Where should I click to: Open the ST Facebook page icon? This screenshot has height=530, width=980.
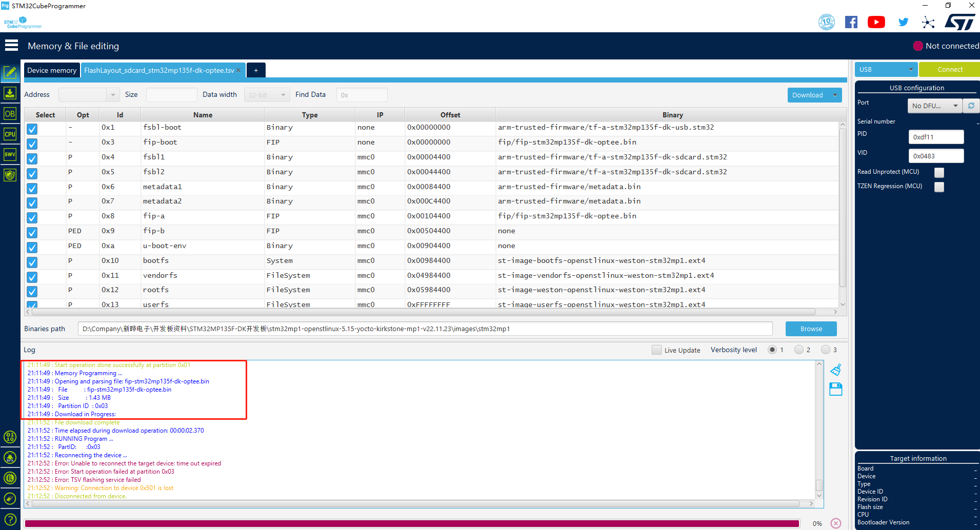[851, 22]
